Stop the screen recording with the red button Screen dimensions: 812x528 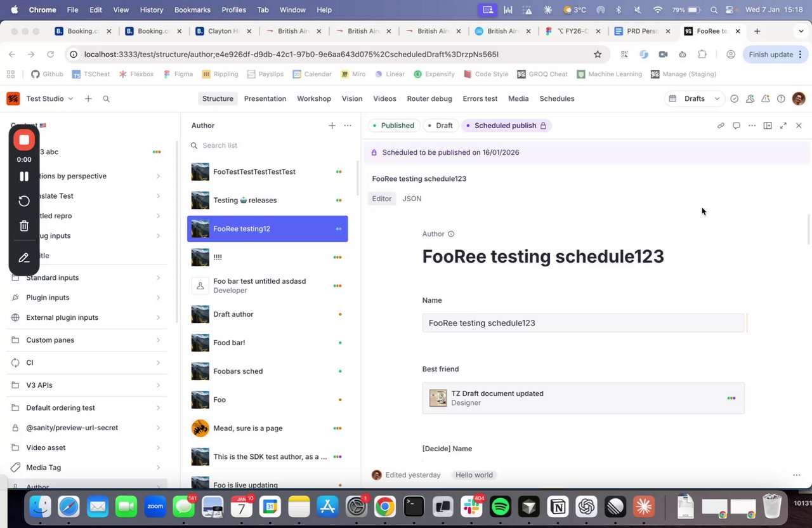pyautogui.click(x=24, y=140)
